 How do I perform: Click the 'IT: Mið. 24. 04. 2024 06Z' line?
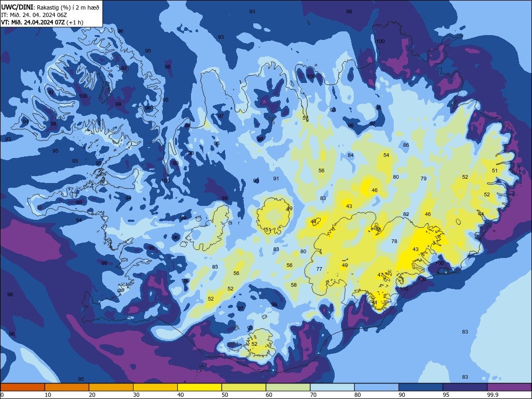tap(34, 15)
